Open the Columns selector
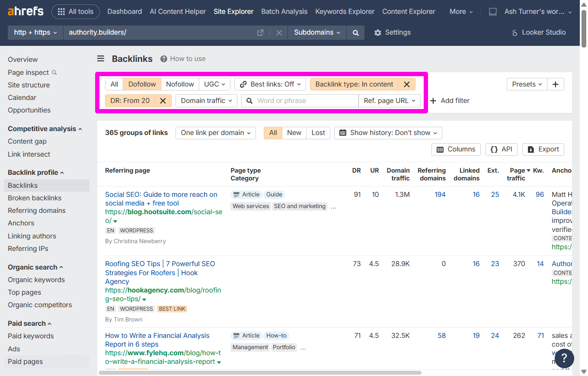The width and height of the screenshot is (588, 376). click(456, 149)
